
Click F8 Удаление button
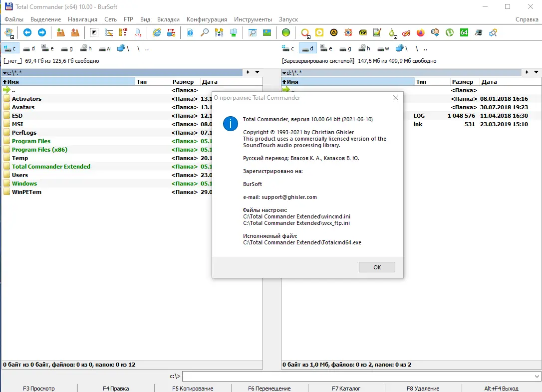[x=423, y=388]
